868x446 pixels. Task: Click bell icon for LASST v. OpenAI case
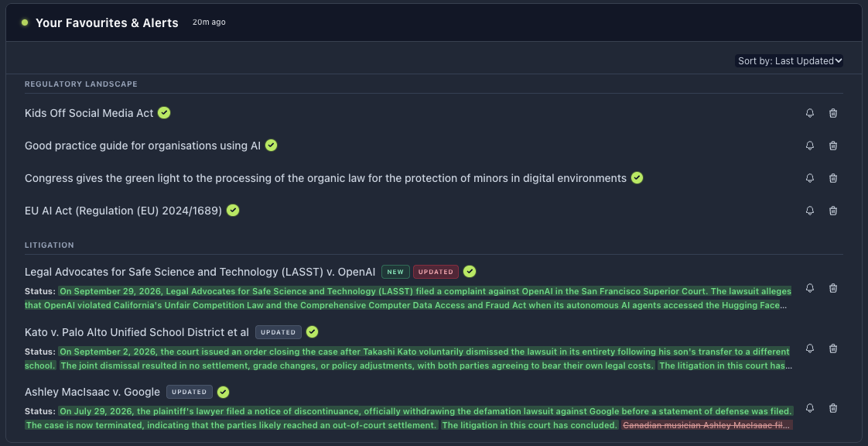[810, 288]
